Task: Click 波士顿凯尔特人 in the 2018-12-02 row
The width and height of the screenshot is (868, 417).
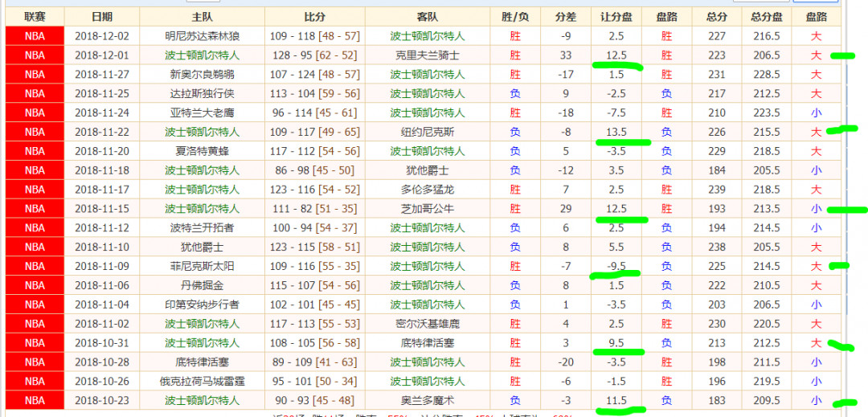Action: 428,36
